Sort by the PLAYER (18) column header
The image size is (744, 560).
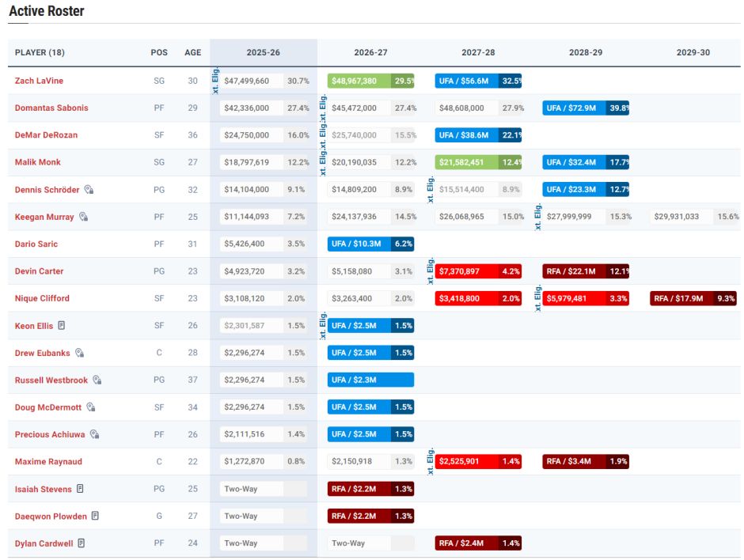point(40,53)
